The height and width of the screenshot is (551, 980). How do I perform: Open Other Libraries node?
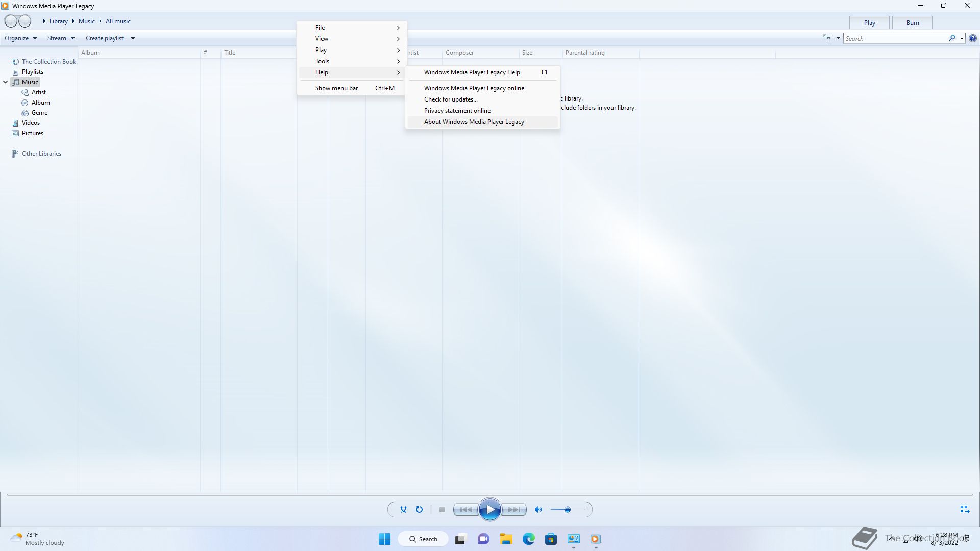click(x=36, y=154)
